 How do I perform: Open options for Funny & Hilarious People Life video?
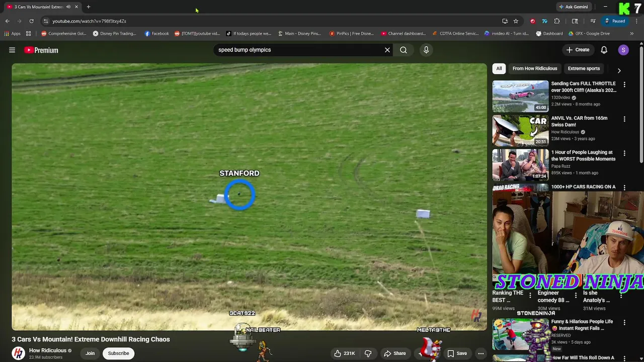click(624, 323)
